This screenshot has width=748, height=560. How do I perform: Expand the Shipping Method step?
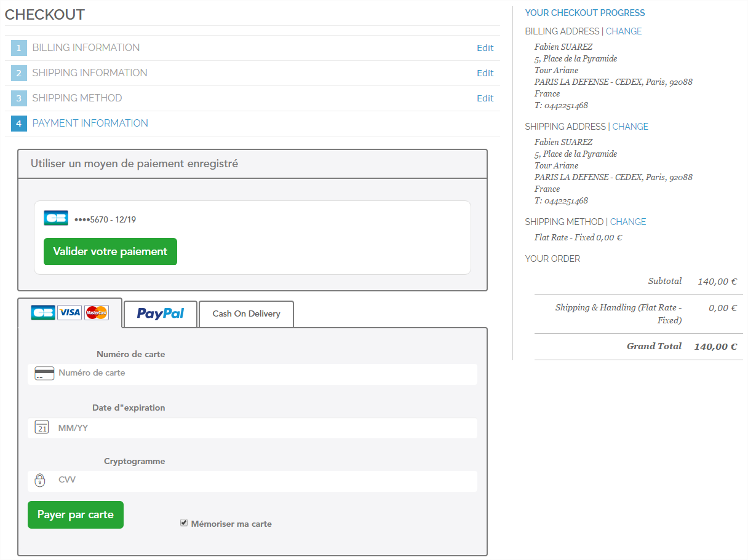click(77, 98)
